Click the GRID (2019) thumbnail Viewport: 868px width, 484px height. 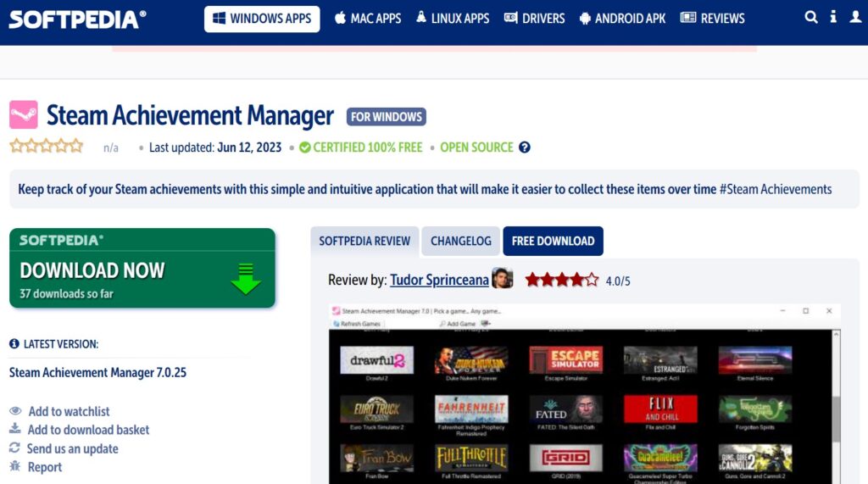[565, 458]
